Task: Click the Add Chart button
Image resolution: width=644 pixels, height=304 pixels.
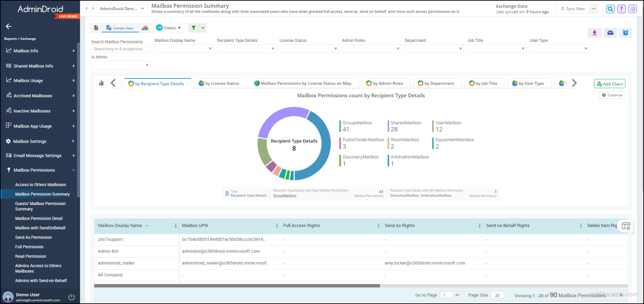Action: click(x=609, y=83)
